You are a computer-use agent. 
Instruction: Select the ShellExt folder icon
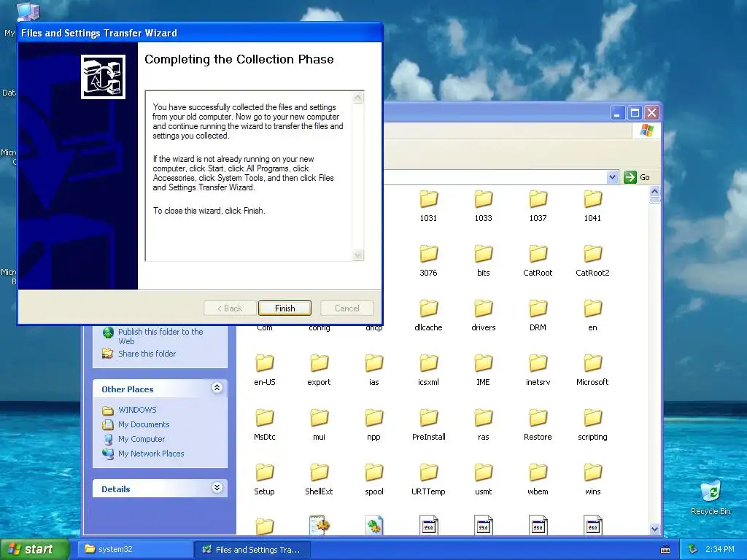point(320,472)
